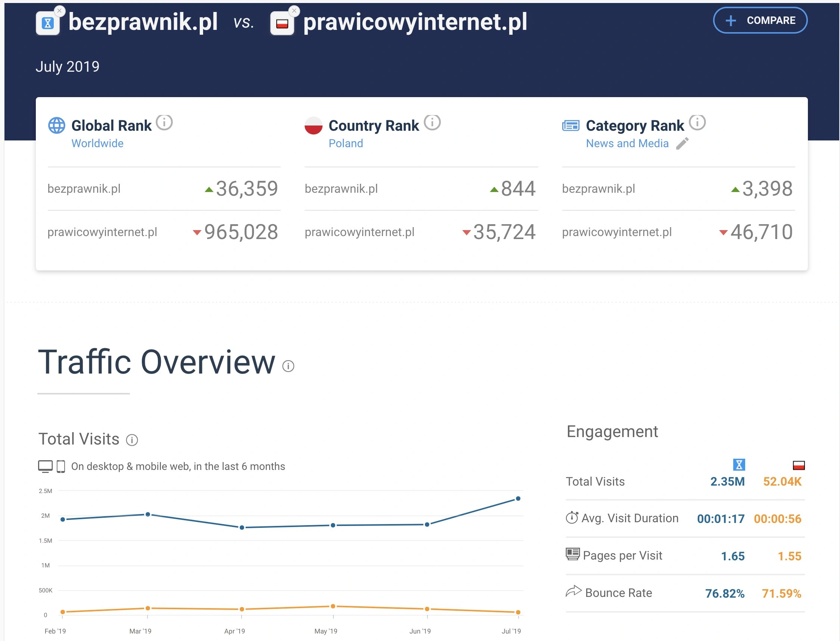Click the Pages per Visit icon
The width and height of the screenshot is (840, 641).
coord(573,554)
